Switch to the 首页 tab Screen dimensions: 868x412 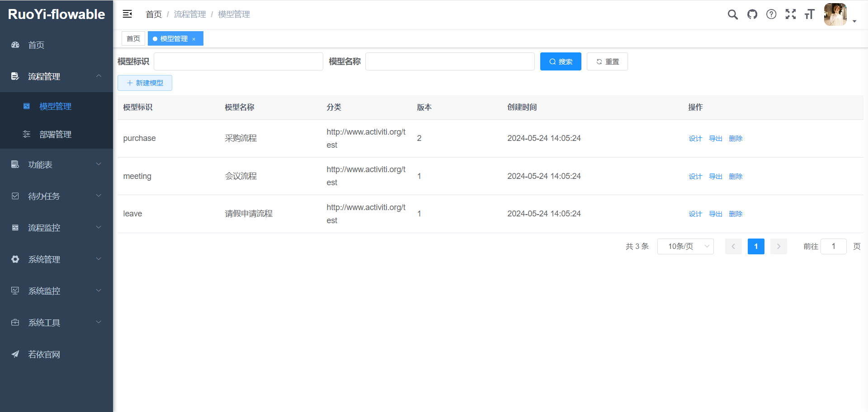point(133,38)
